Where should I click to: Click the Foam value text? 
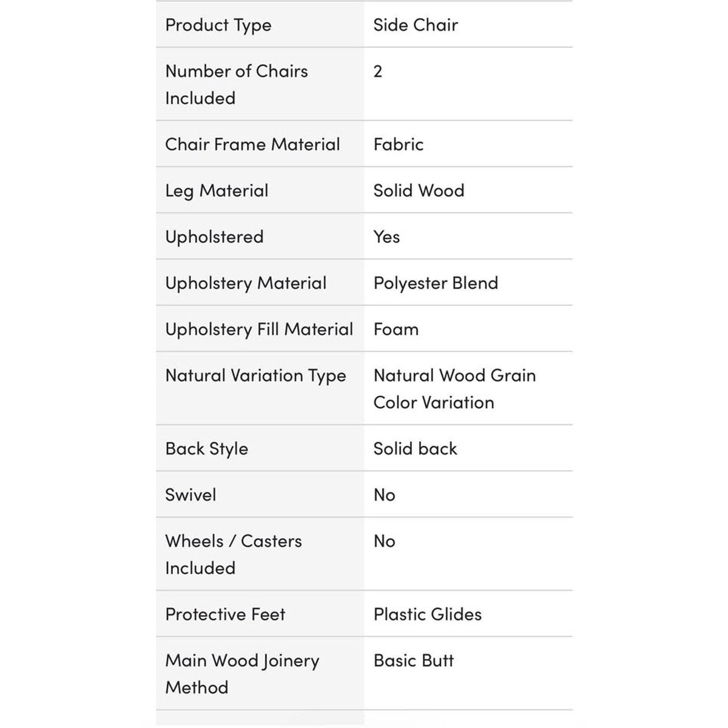click(396, 329)
